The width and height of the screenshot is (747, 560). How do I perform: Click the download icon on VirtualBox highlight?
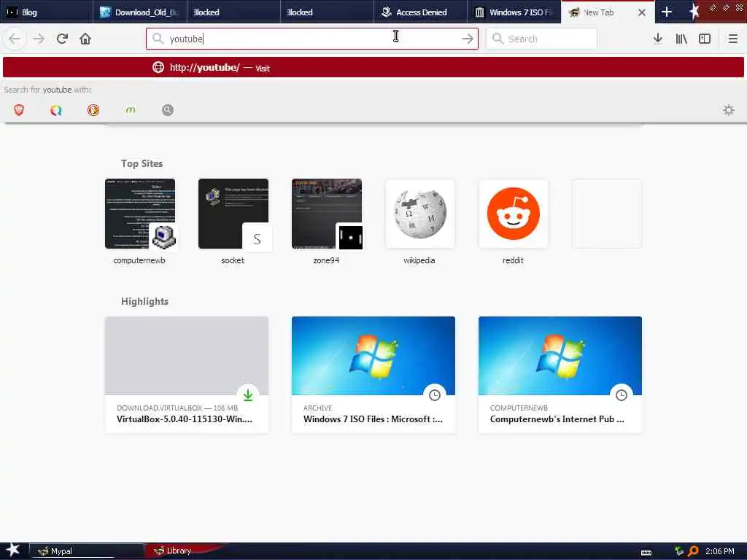coord(248,394)
